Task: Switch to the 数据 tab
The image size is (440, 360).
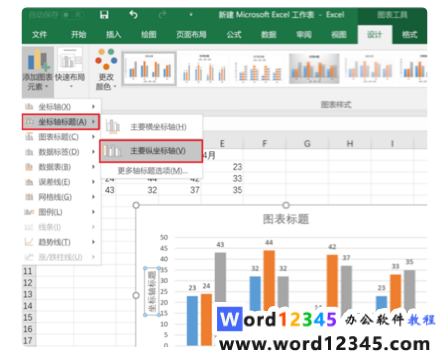Action: pyautogui.click(x=269, y=34)
